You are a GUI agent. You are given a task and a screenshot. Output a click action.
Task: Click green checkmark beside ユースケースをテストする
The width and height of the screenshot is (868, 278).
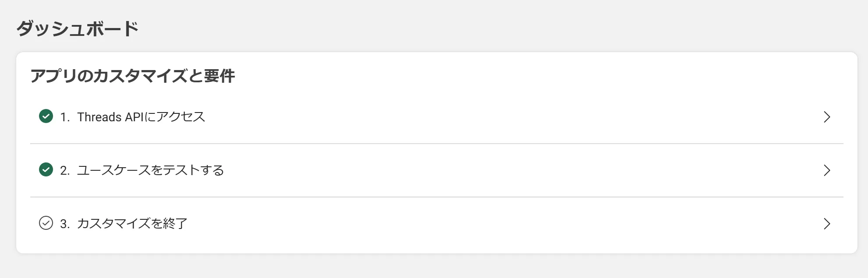(46, 169)
